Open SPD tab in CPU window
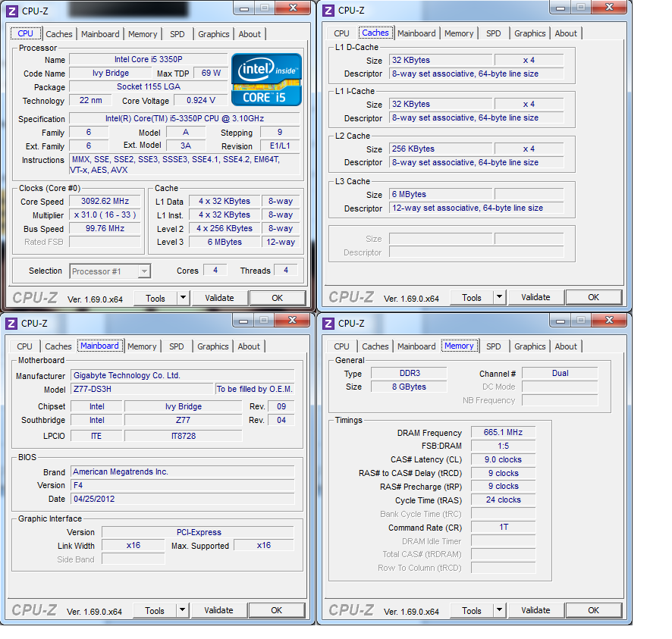 click(177, 34)
